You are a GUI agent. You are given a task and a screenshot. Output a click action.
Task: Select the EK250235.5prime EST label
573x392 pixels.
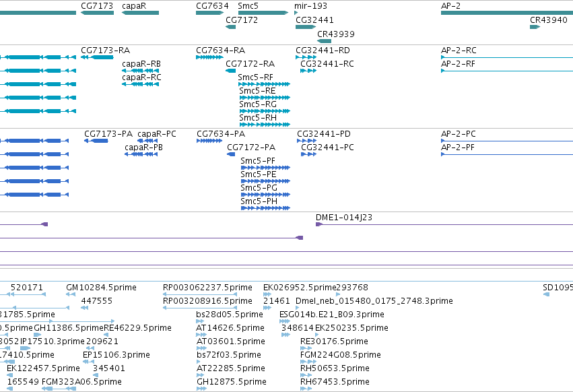(351, 328)
